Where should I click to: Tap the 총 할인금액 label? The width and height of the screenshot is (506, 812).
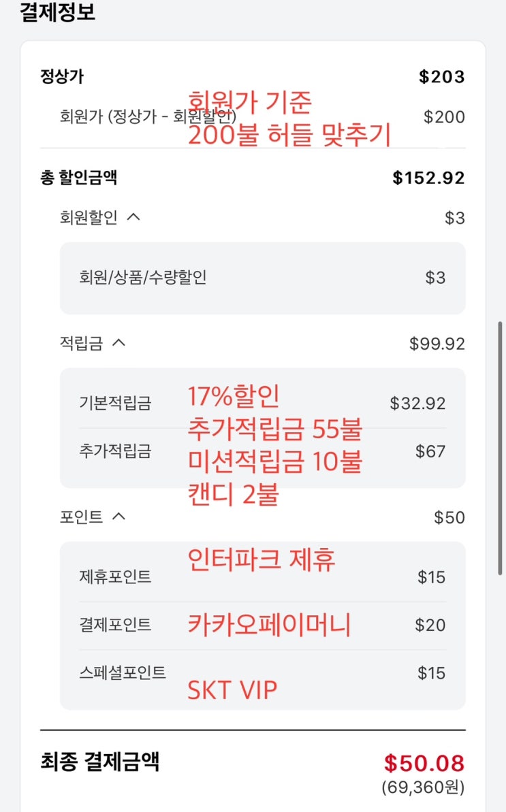tap(79, 178)
